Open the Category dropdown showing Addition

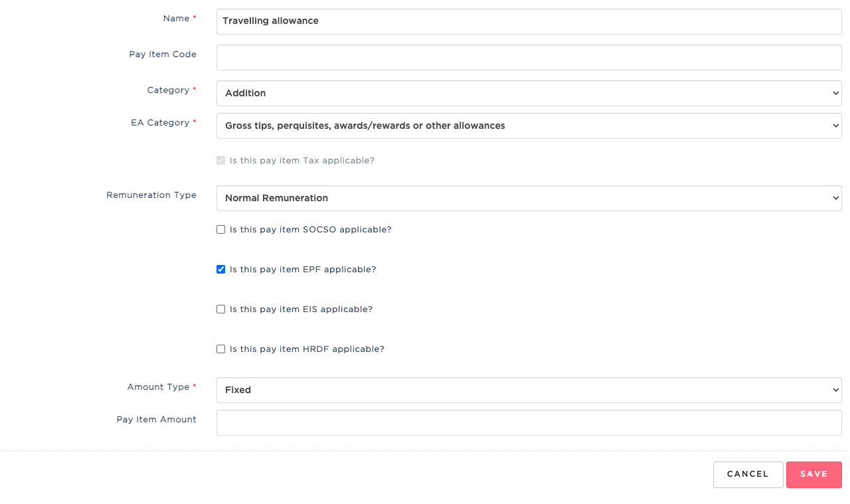coord(529,93)
